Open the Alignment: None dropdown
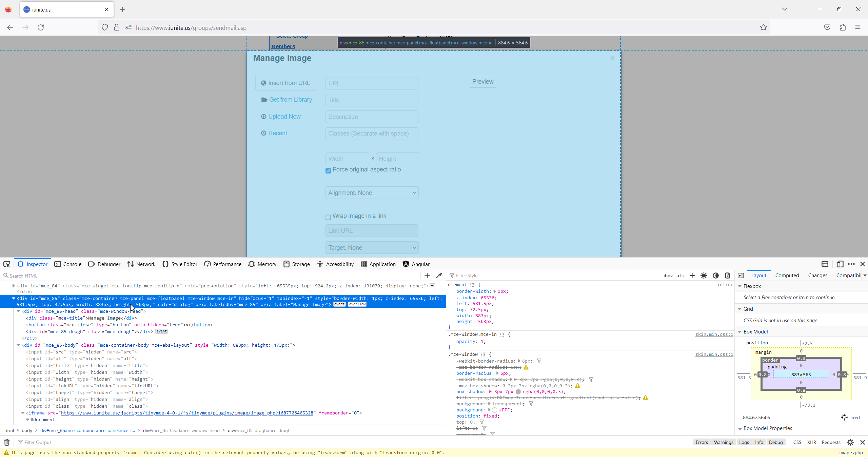868x468 pixels. pyautogui.click(x=372, y=193)
